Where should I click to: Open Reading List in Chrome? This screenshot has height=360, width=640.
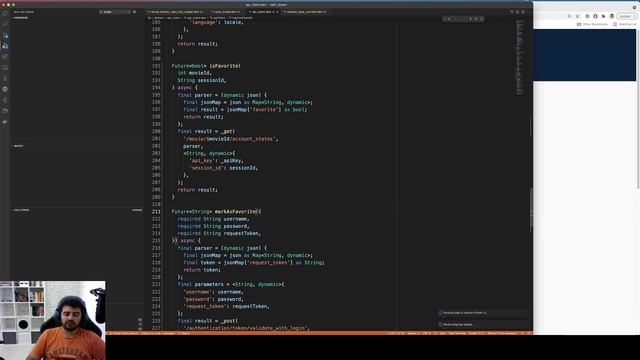point(624,24)
